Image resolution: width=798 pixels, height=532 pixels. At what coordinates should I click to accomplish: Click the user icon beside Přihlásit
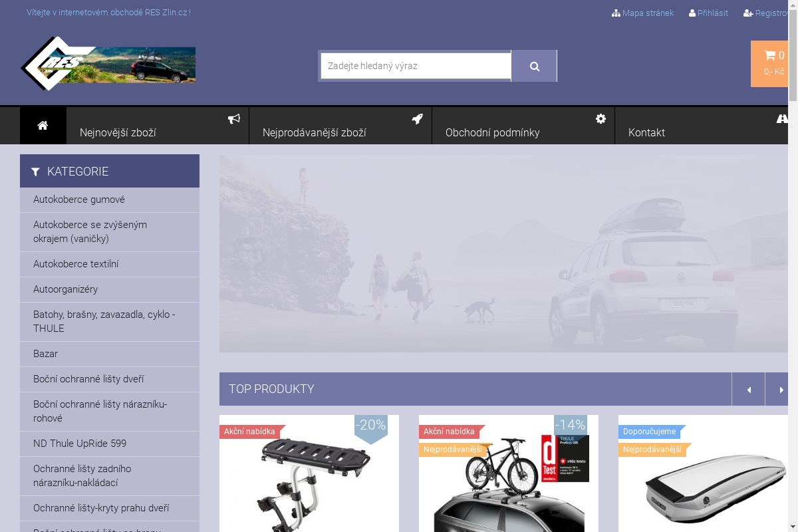point(692,13)
